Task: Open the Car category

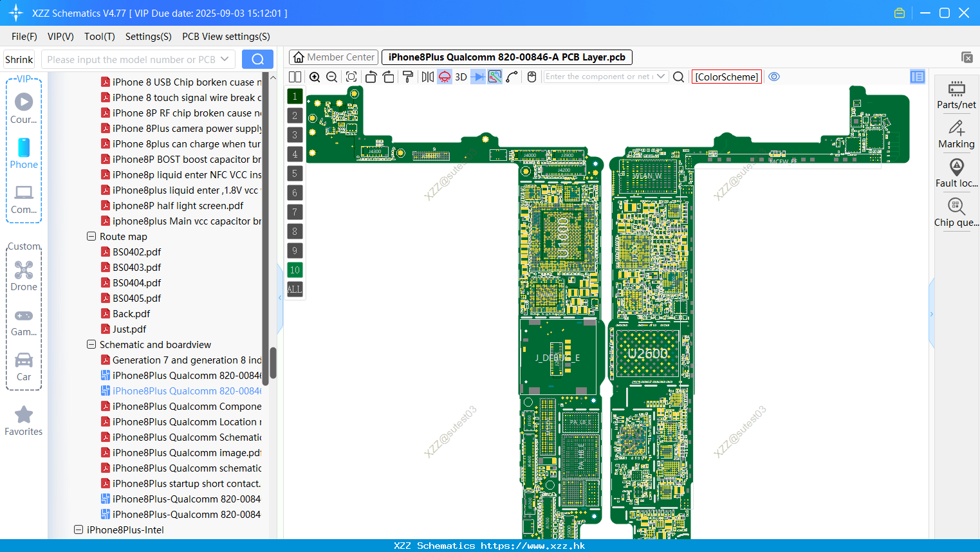Action: [24, 366]
